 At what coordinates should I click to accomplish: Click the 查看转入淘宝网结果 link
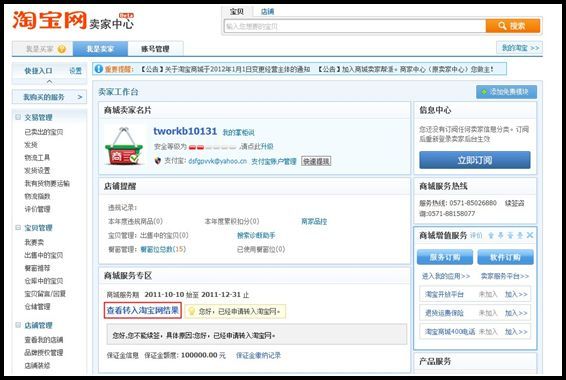(143, 310)
